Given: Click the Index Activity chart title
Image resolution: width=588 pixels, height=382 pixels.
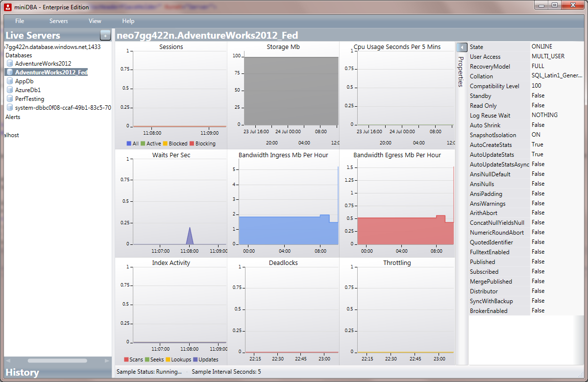Looking at the screenshot, I should coord(171,263).
